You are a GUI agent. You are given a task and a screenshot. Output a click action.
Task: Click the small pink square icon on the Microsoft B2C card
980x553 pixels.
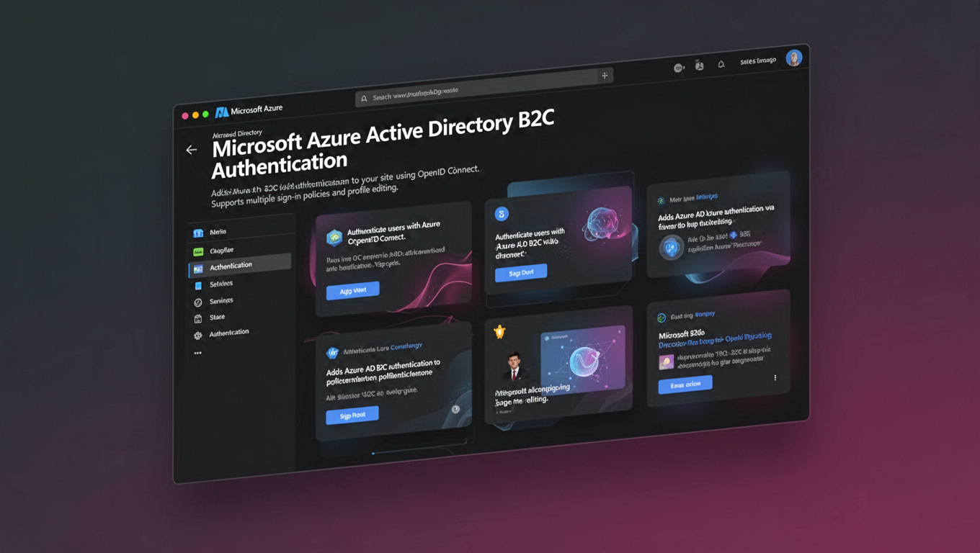click(667, 361)
